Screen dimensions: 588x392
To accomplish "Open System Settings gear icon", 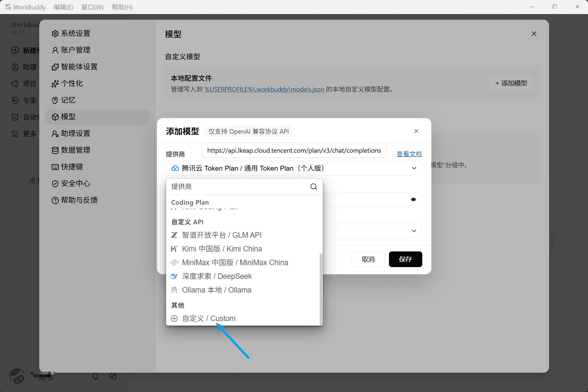I will point(55,34).
